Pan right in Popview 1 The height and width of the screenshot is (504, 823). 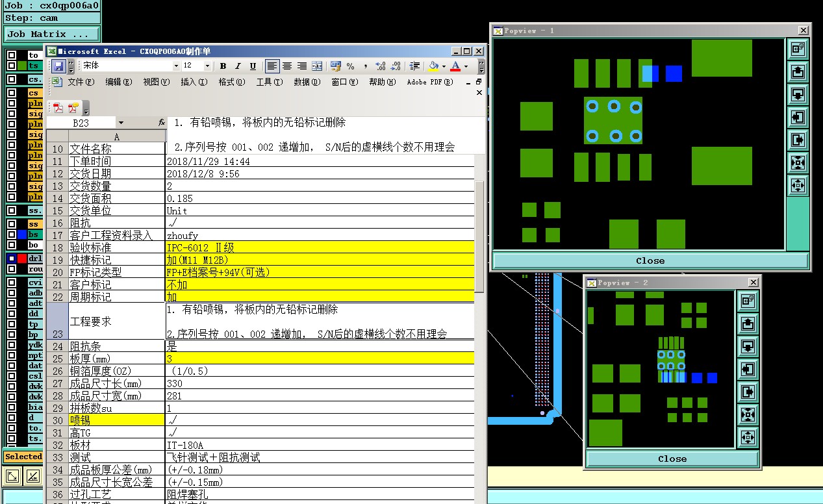pos(798,140)
